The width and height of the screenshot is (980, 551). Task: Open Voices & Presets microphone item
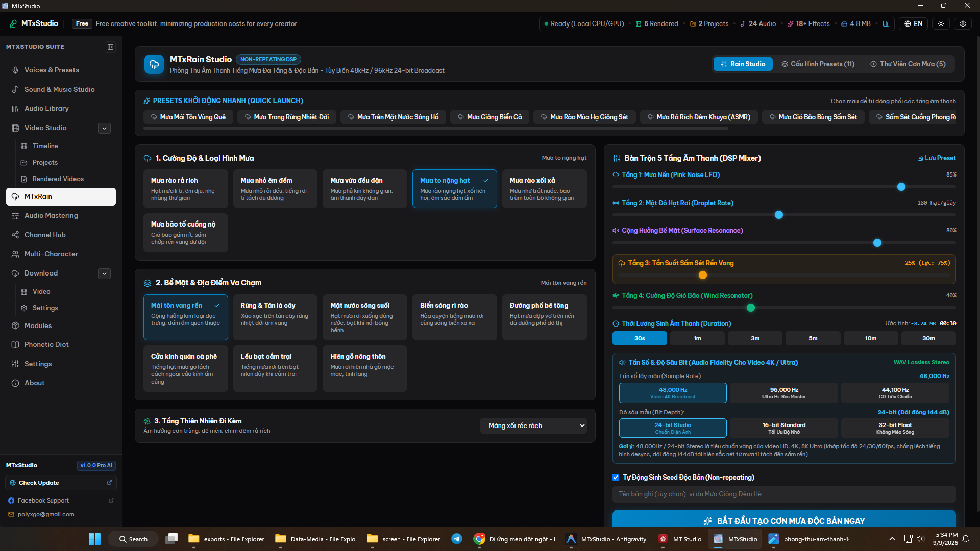61,70
